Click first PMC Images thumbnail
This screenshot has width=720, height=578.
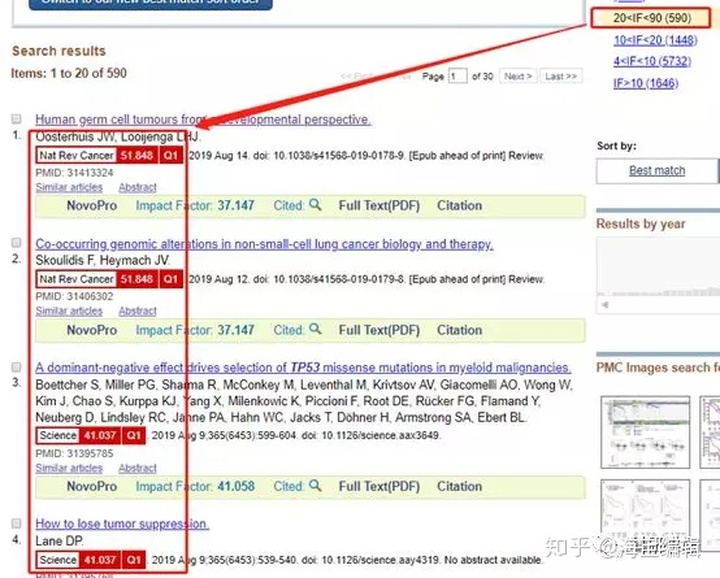(645, 432)
